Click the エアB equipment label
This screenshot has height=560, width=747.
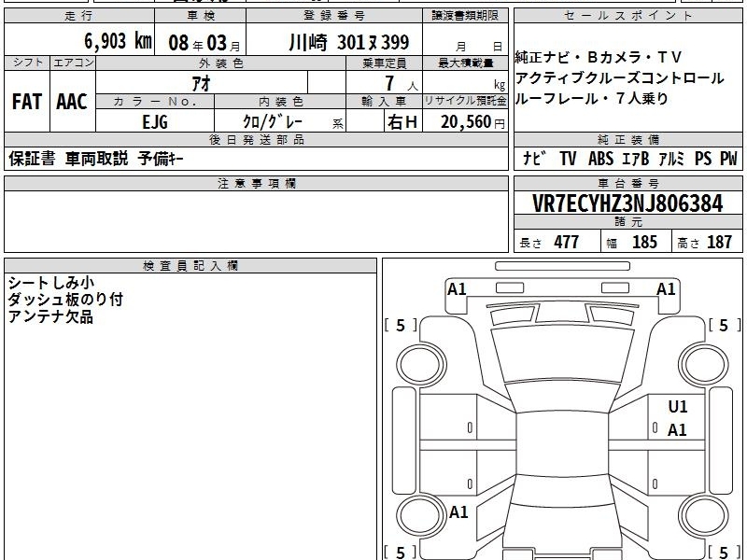coord(636,159)
